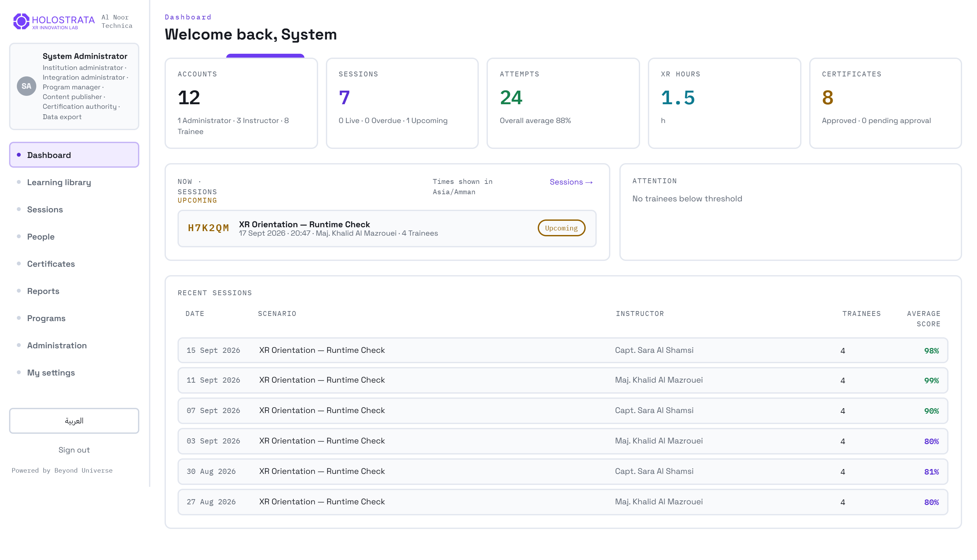The height and width of the screenshot is (560, 977).
Task: Click 'Approved · 0 pending approval' text
Action: [876, 121]
